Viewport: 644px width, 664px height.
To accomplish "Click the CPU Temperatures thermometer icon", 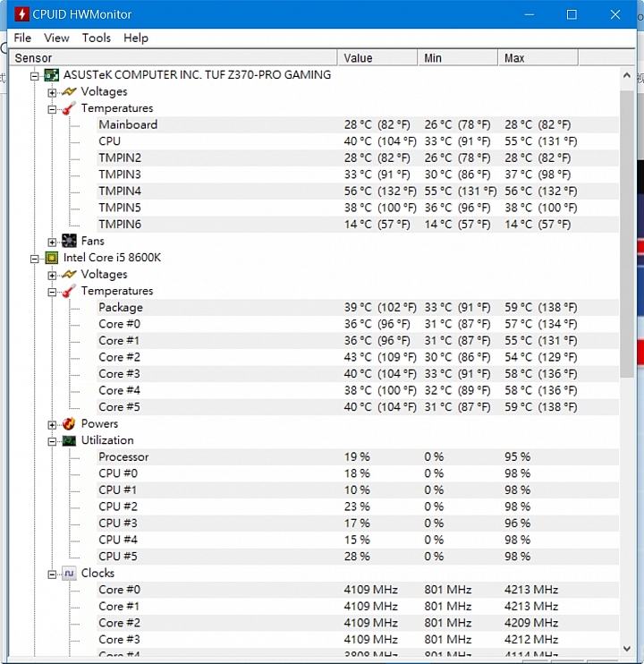I will pyautogui.click(x=69, y=291).
